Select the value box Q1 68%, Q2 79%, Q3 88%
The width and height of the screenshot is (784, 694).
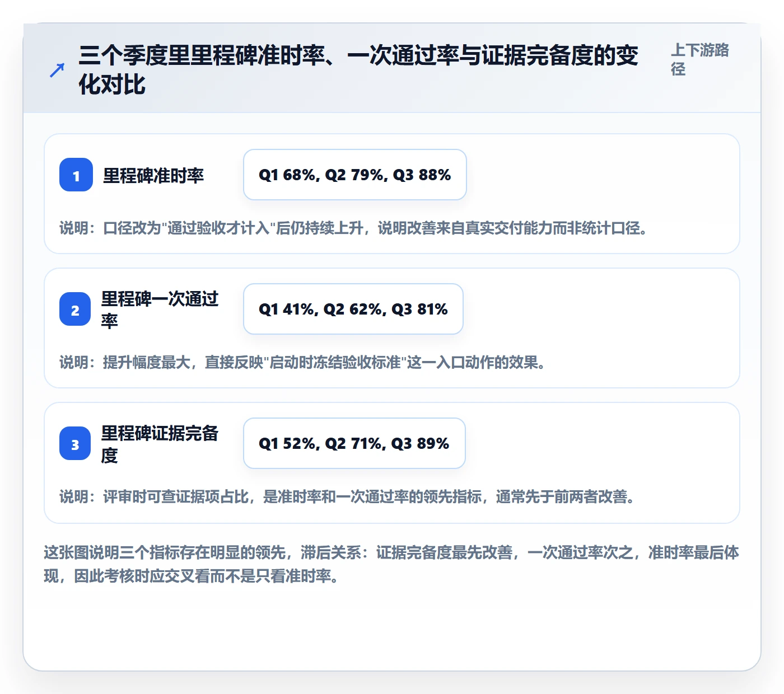(x=355, y=175)
